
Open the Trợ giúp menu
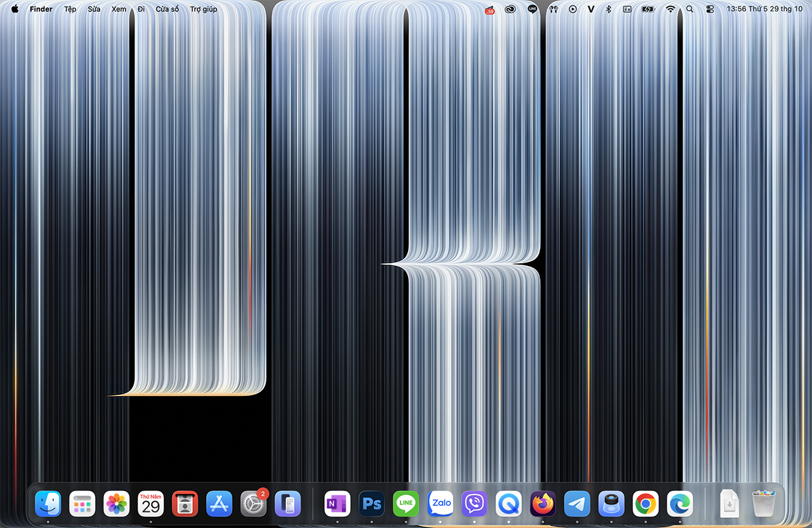tap(204, 9)
